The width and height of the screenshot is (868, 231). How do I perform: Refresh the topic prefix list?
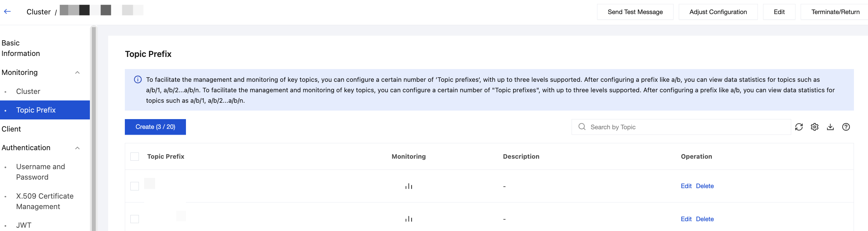click(799, 127)
